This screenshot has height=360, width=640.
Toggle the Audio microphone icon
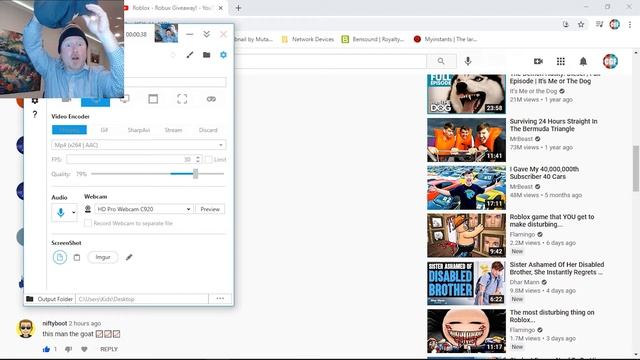tap(61, 212)
